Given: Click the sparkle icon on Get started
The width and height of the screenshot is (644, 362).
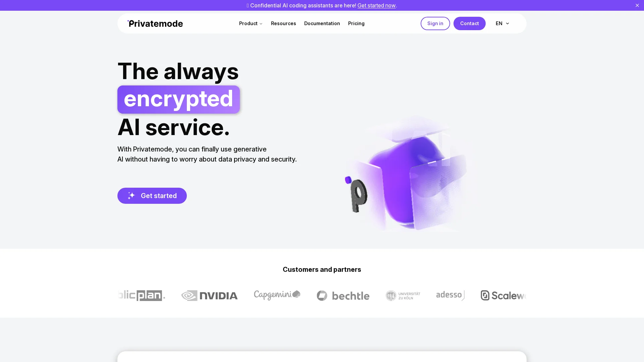Looking at the screenshot, I should point(131,196).
